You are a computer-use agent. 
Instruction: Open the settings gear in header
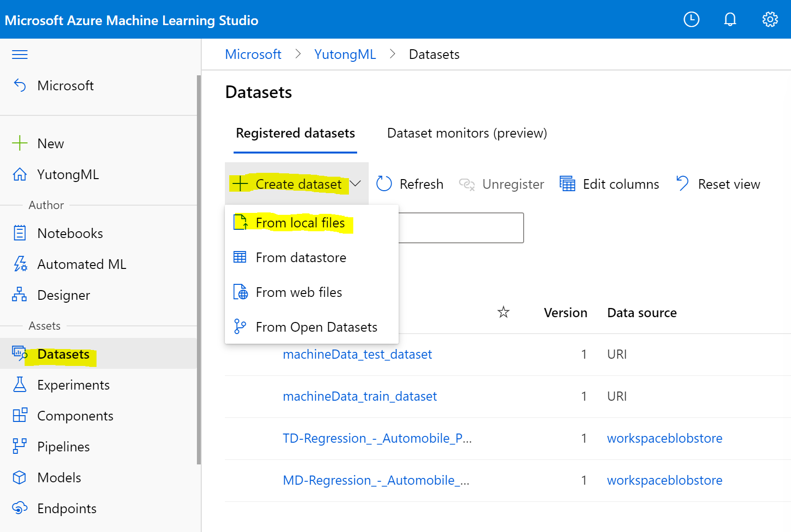click(770, 19)
